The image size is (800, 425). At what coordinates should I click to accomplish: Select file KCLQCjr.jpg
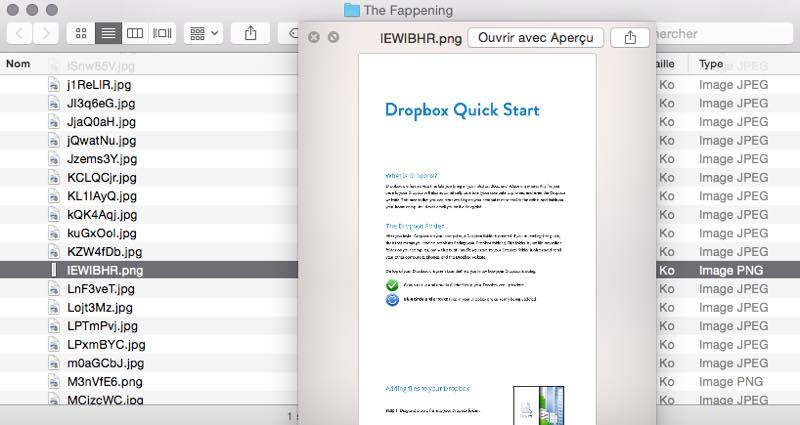pyautogui.click(x=102, y=178)
